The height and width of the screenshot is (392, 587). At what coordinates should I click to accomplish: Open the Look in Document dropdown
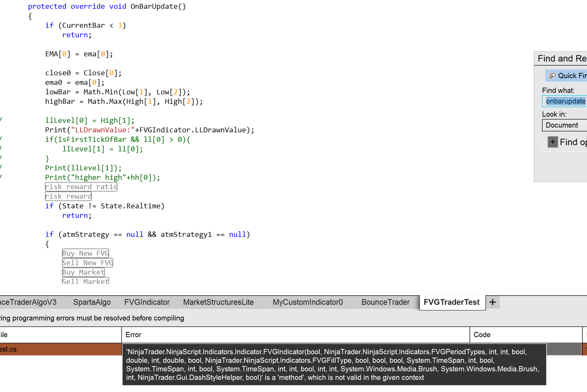click(565, 125)
